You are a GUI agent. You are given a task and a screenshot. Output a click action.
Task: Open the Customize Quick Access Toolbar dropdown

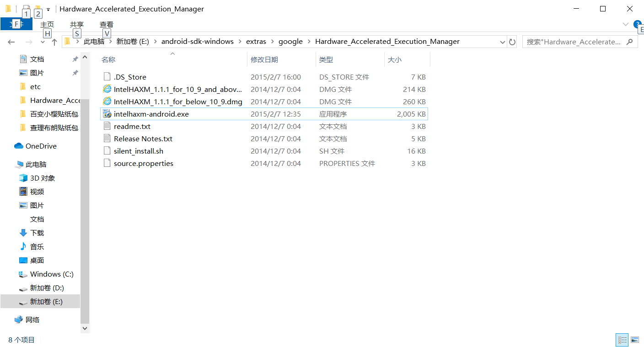(48, 9)
